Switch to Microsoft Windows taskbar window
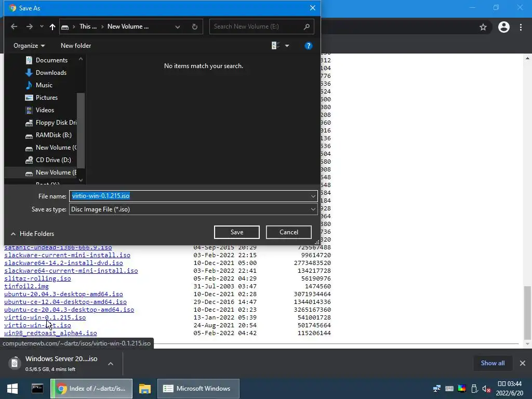Screen dimensions: 532x399 (x=198, y=389)
